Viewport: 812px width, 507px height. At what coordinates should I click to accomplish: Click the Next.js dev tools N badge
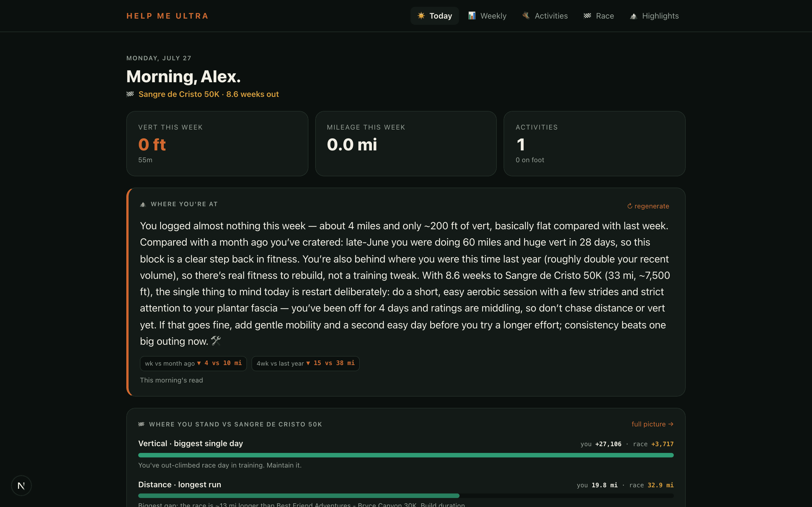tap(21, 485)
